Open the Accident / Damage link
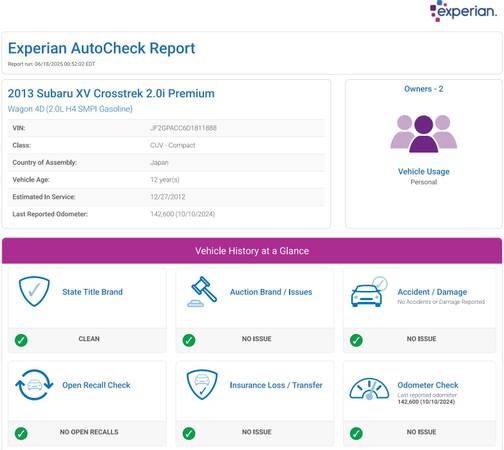Viewport: 504px width, 450px height. coord(432,292)
